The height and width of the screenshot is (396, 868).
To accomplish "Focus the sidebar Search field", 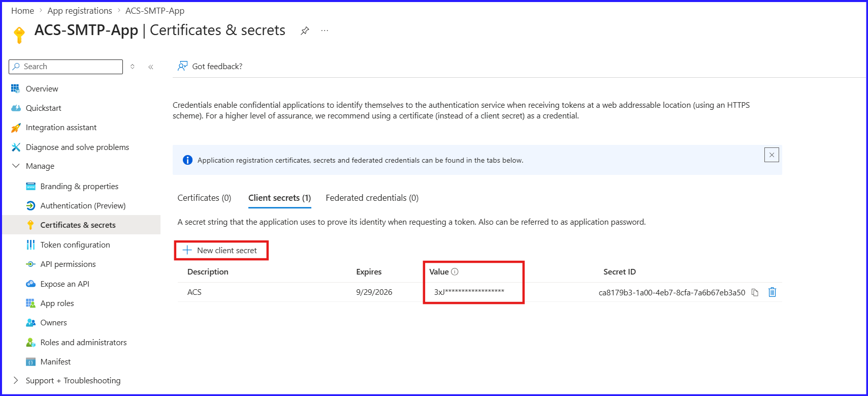I will pyautogui.click(x=66, y=67).
